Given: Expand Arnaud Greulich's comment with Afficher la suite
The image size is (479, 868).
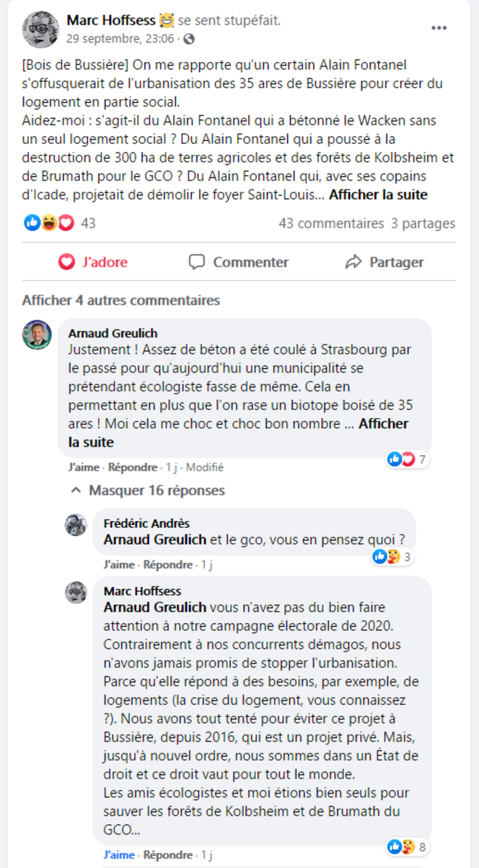Looking at the screenshot, I should (383, 424).
